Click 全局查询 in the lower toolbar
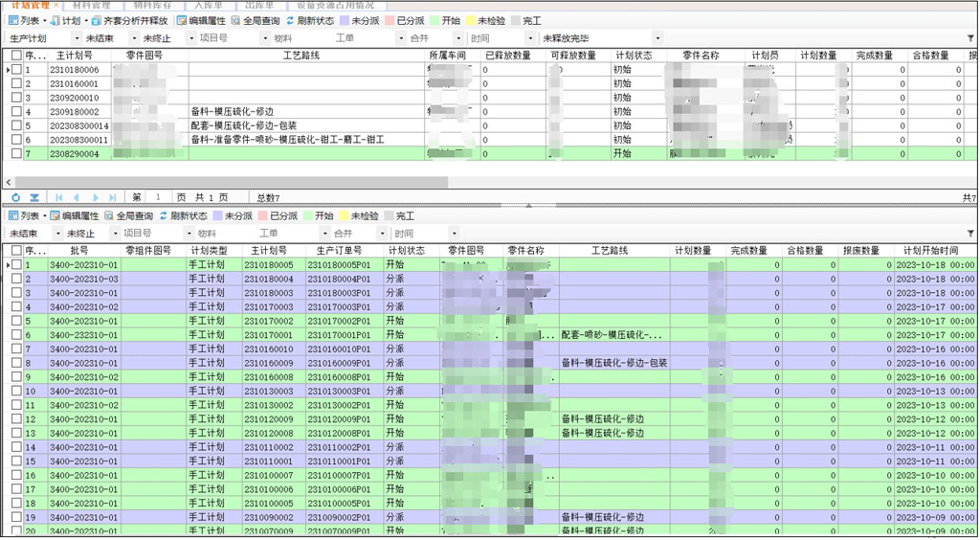The height and width of the screenshot is (540, 980). pos(128,216)
